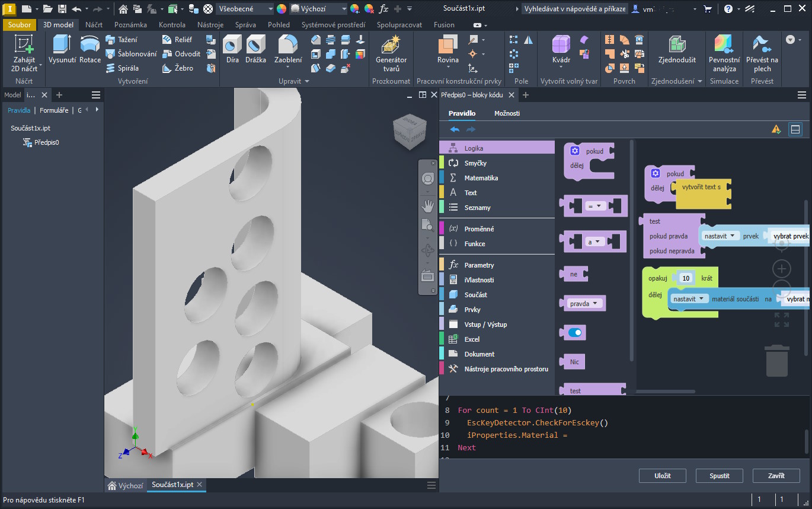Screen dimensions: 812x509
Task: Switch to the Náčrt ribbon tab
Action: 94,25
